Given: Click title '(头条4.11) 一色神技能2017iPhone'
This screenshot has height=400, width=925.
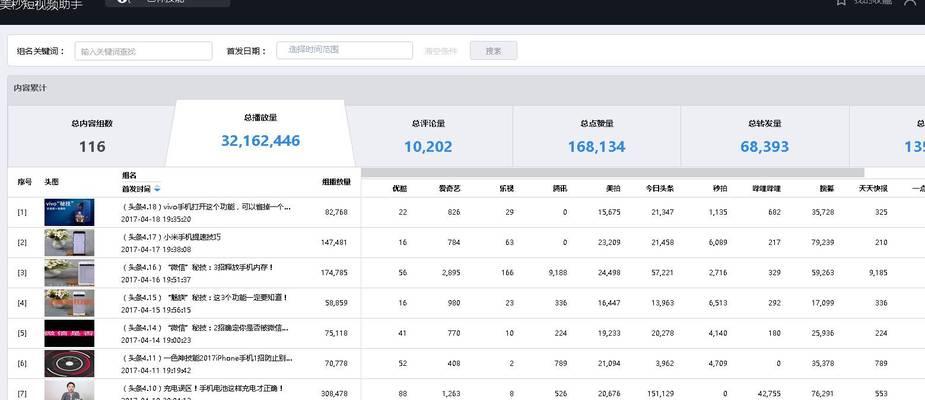Looking at the screenshot, I should tap(207, 358).
